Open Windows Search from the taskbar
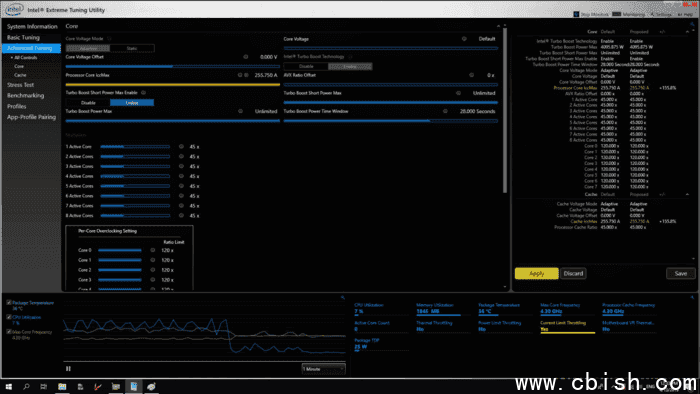This screenshot has width=700, height=394. click(x=26, y=386)
